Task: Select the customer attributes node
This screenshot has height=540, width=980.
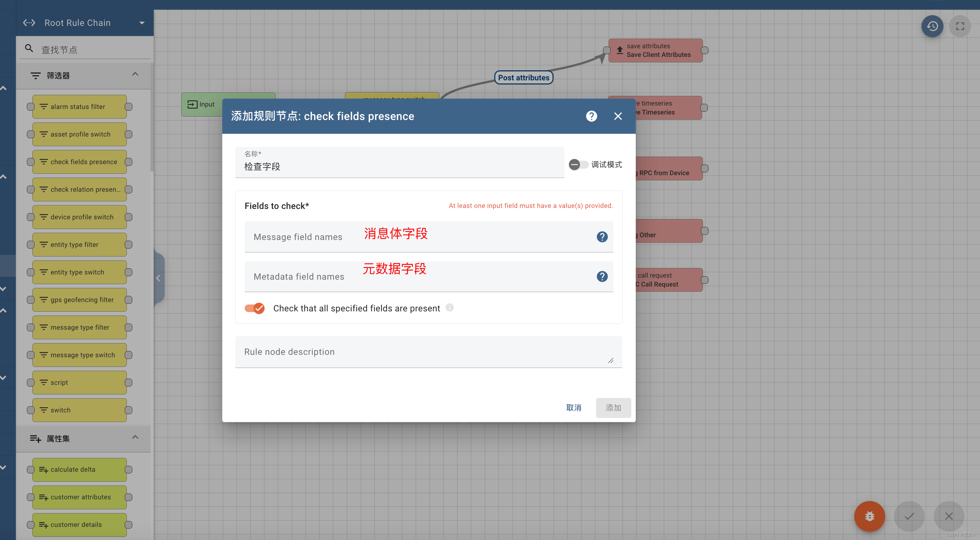Action: [80, 497]
